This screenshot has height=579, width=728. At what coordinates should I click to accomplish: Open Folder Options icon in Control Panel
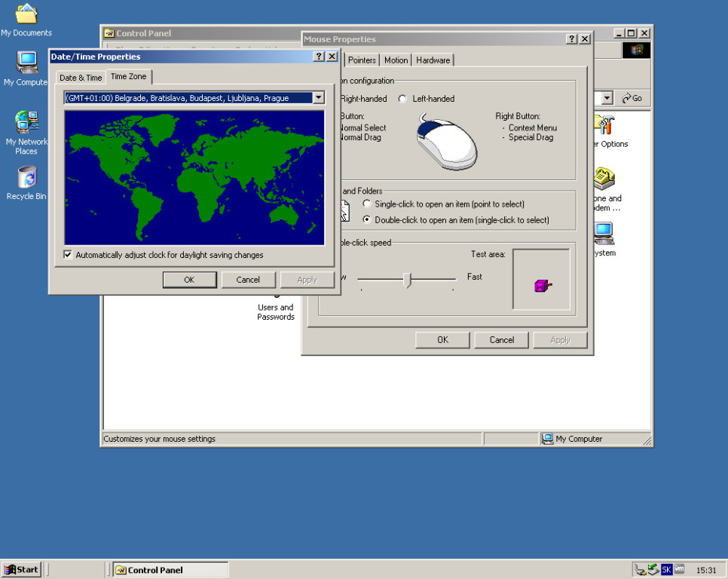[x=604, y=125]
